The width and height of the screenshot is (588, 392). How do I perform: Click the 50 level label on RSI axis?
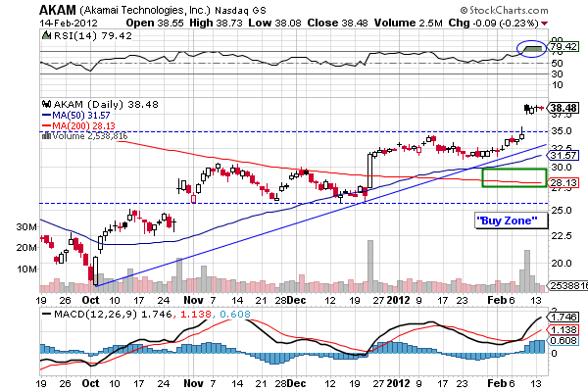click(557, 63)
